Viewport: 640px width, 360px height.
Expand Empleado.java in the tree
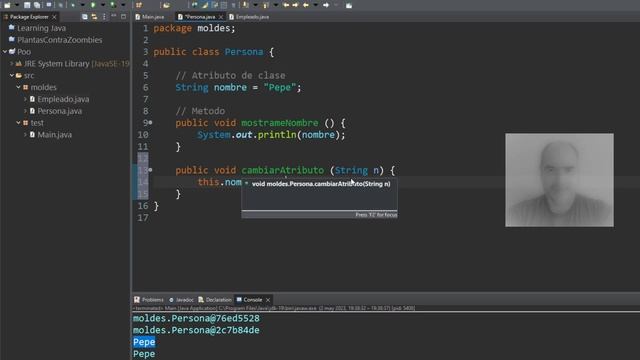25,99
